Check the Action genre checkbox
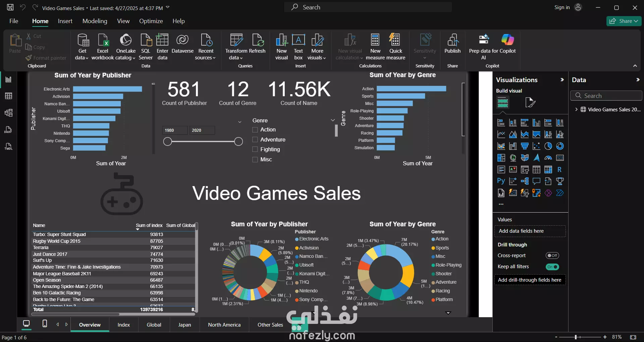 pyautogui.click(x=255, y=130)
